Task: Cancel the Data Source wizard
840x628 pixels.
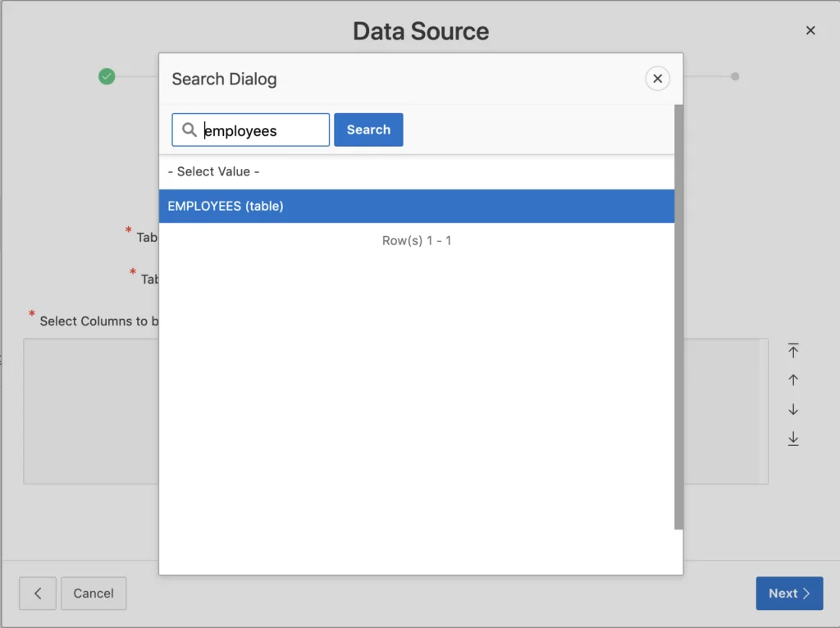Action: click(x=94, y=594)
